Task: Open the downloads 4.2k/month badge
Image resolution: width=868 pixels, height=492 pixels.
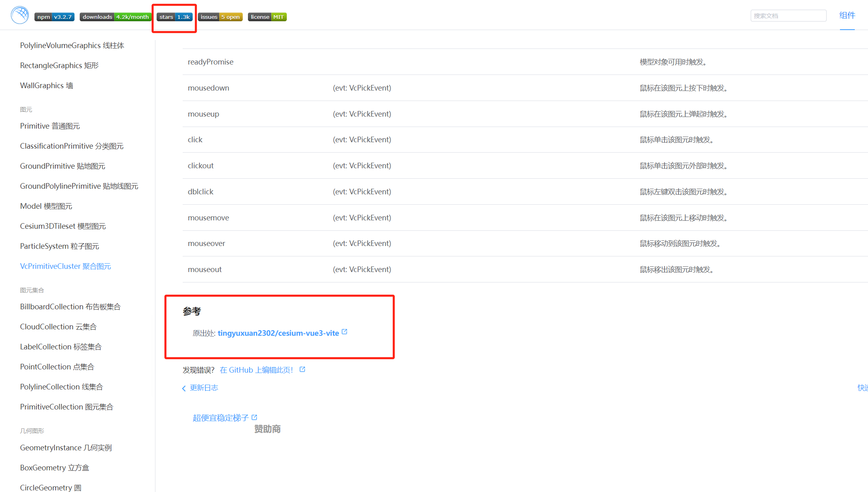Action: click(x=115, y=17)
